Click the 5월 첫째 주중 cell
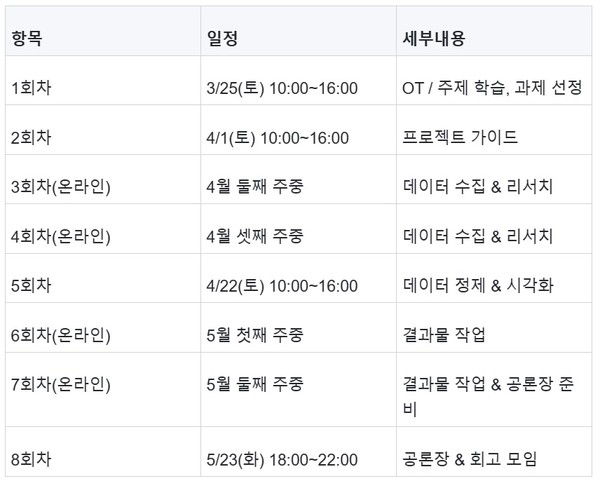 click(254, 335)
